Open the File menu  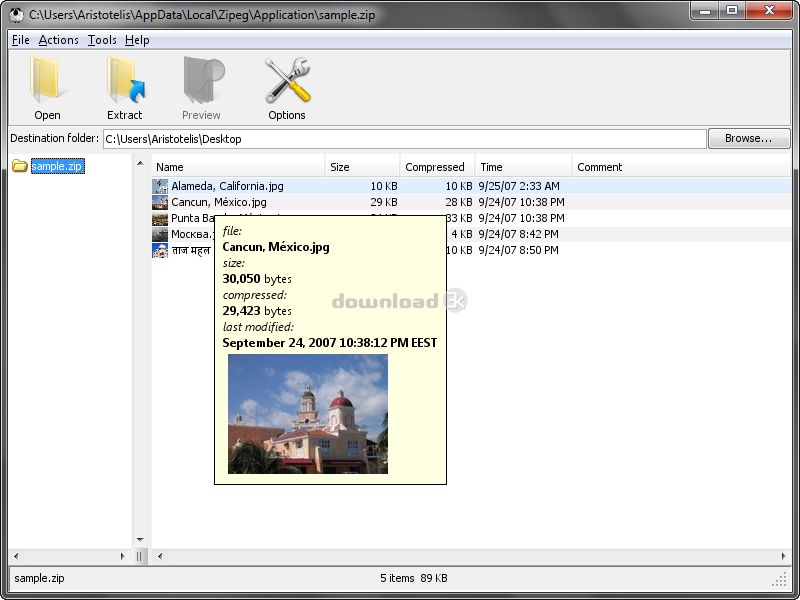coord(20,40)
